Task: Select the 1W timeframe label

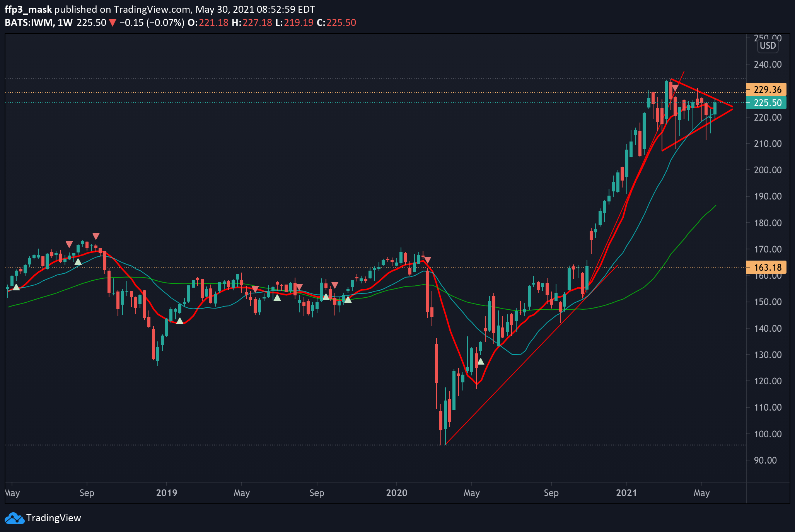Action: (65, 23)
